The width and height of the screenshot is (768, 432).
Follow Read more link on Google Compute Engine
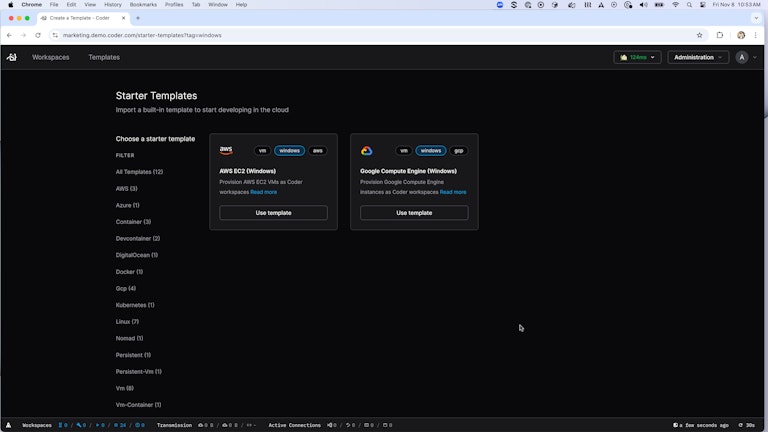(453, 192)
